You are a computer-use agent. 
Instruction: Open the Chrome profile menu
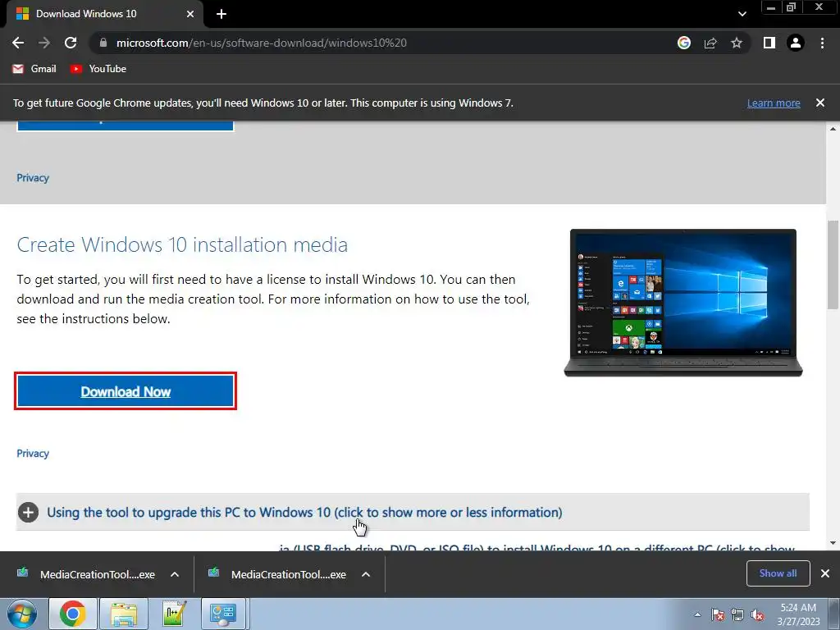tap(796, 43)
